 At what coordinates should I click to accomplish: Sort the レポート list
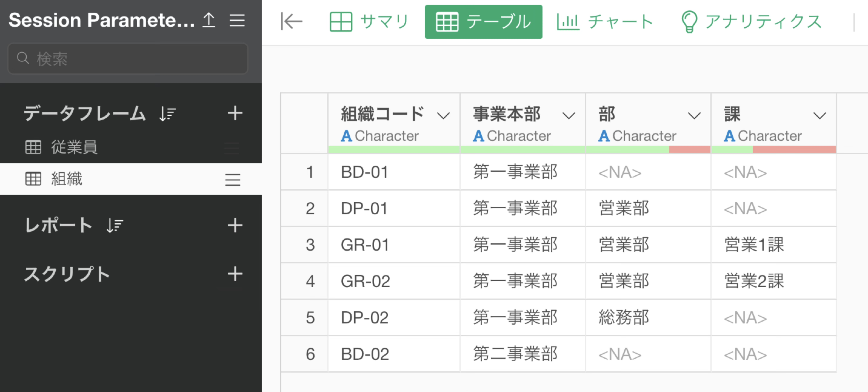tap(115, 225)
